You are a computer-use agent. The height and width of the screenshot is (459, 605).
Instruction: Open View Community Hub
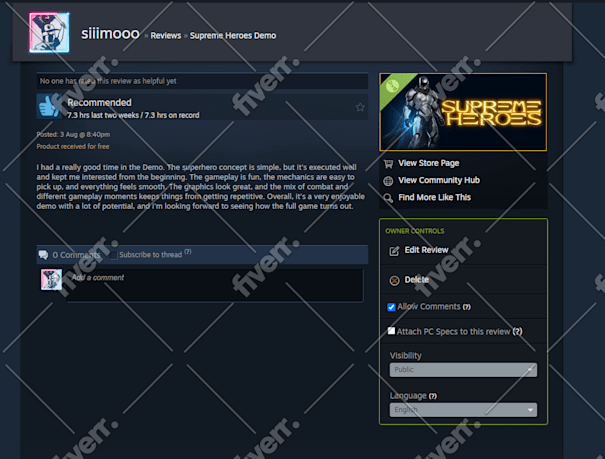pyautogui.click(x=439, y=180)
